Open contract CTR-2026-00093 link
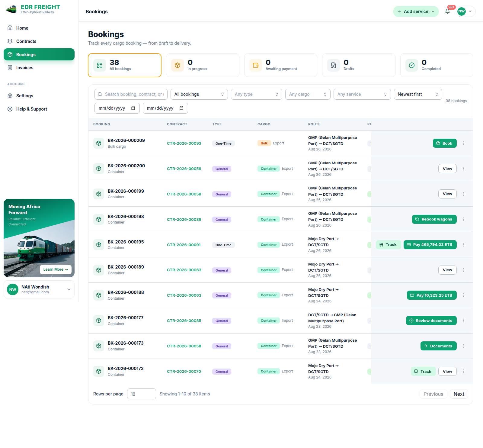The image size is (483, 448). (184, 143)
